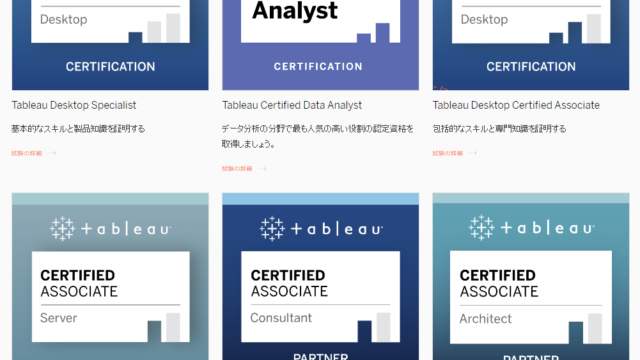Select the description text 基本的なスキルと製品知識を証明する
Image resolution: width=640 pixels, height=360 pixels.
tap(78, 129)
